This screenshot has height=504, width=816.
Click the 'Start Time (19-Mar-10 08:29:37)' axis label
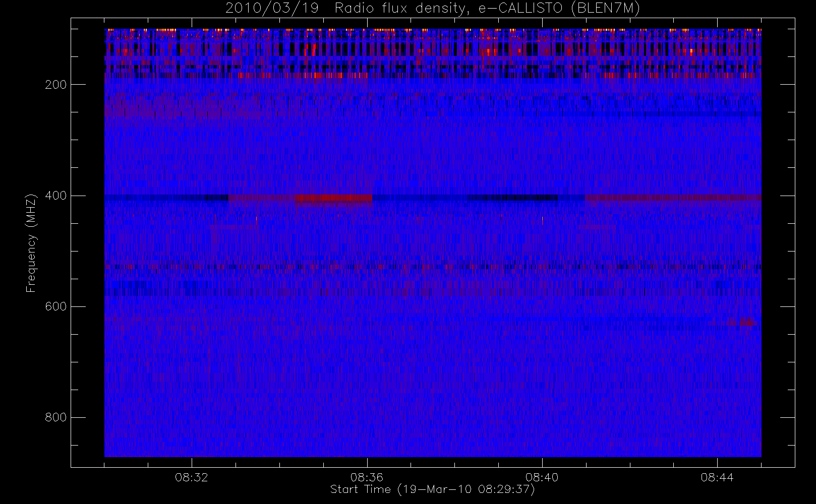point(432,489)
